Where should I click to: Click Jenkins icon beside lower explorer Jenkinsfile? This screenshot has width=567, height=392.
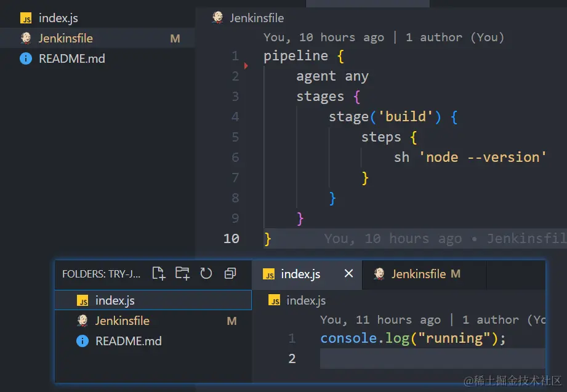[82, 321]
